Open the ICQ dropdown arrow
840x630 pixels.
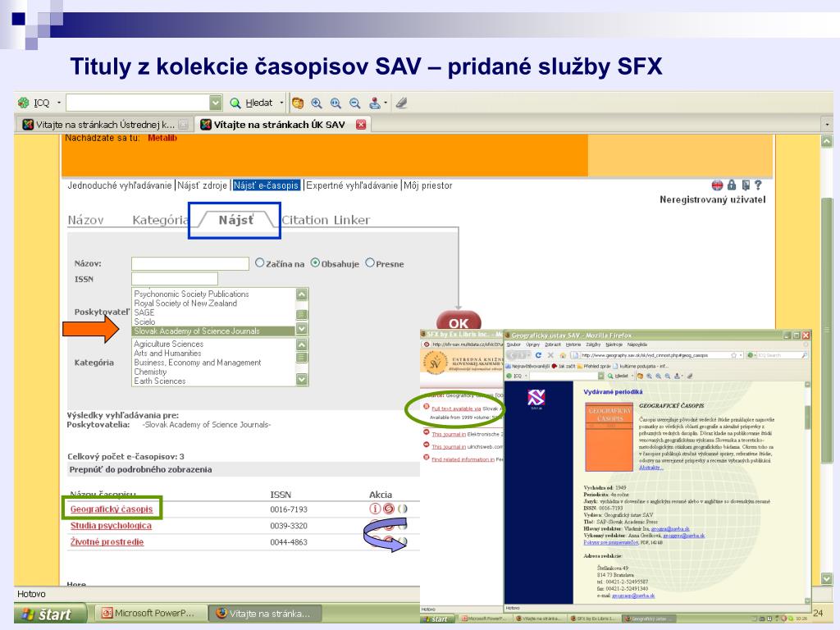[59, 103]
